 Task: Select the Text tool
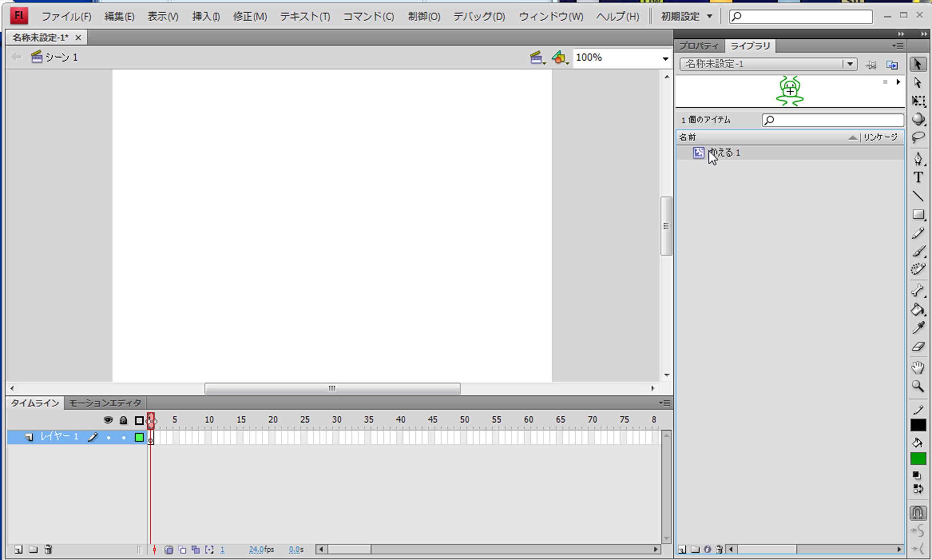click(918, 177)
